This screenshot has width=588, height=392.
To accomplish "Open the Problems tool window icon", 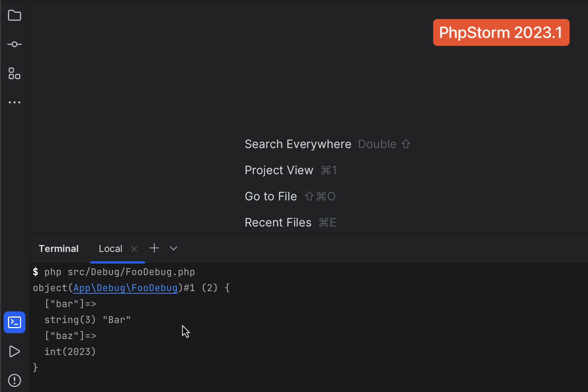I will pyautogui.click(x=15, y=380).
